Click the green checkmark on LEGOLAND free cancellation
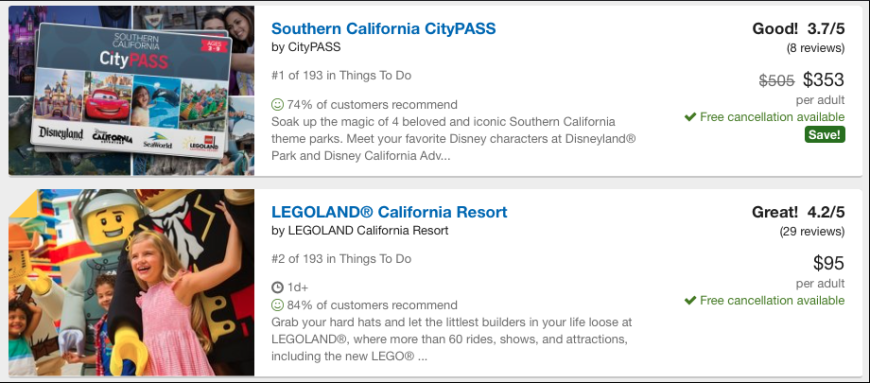 tap(690, 300)
